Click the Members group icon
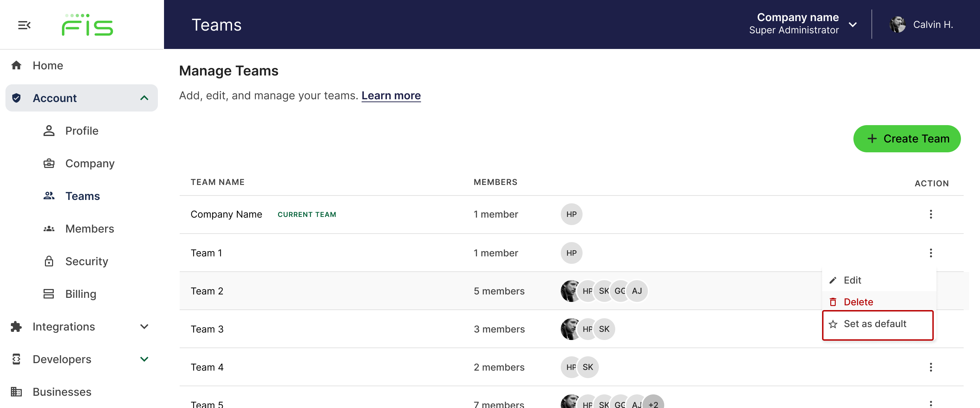 pyautogui.click(x=49, y=228)
